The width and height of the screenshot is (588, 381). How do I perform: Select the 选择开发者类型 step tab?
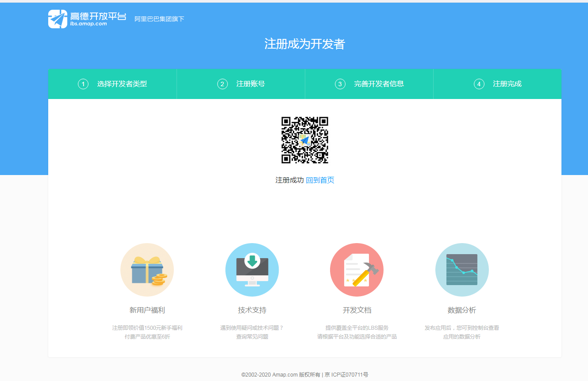[112, 84]
